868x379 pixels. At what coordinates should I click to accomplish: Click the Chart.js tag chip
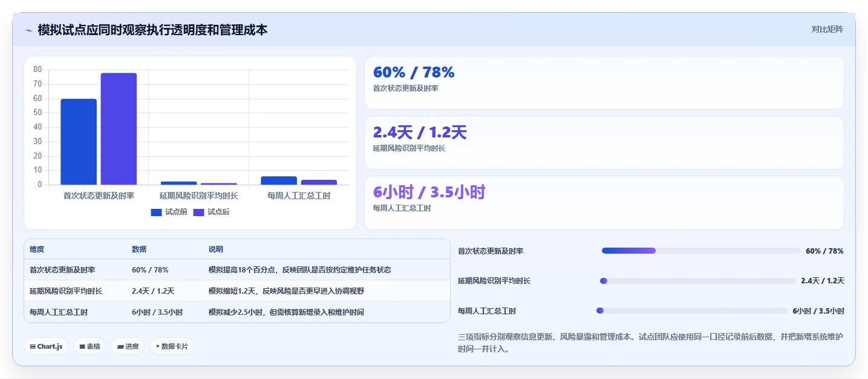pyautogui.click(x=46, y=346)
